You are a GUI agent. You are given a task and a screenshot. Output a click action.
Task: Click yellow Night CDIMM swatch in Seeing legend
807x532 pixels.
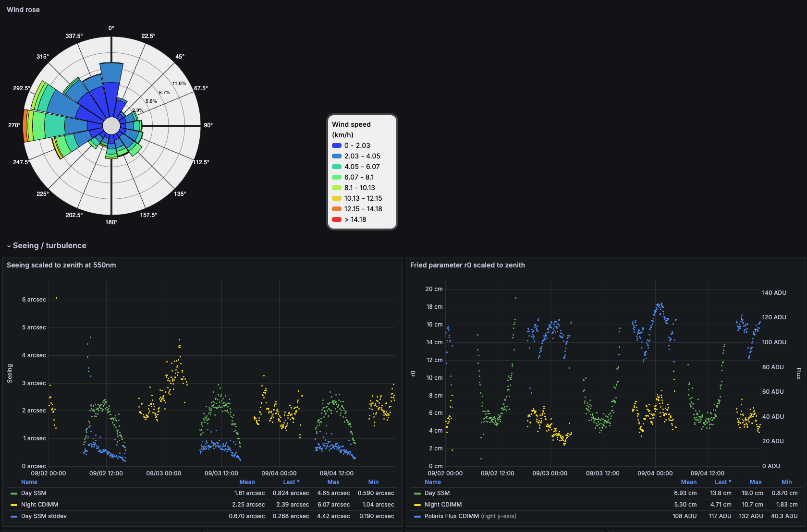tap(14, 505)
